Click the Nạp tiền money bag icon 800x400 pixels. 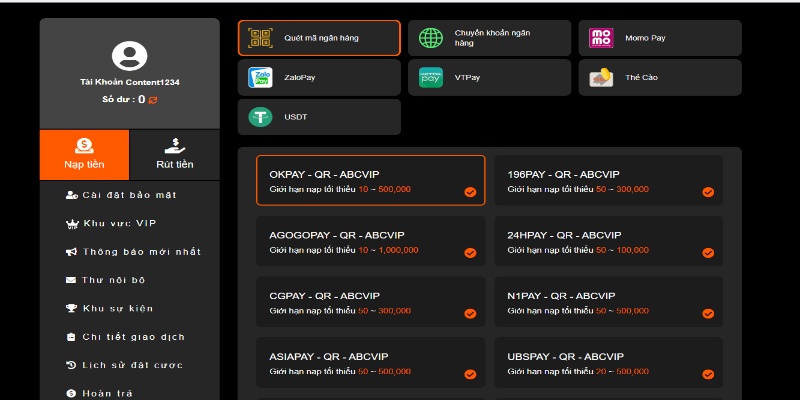(x=84, y=146)
